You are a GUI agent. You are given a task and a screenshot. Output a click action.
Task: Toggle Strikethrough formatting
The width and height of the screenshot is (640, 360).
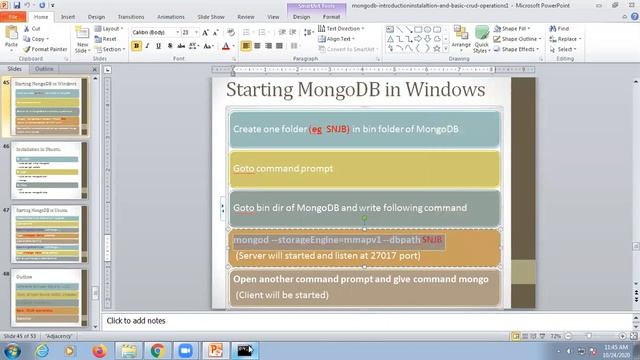[181, 46]
